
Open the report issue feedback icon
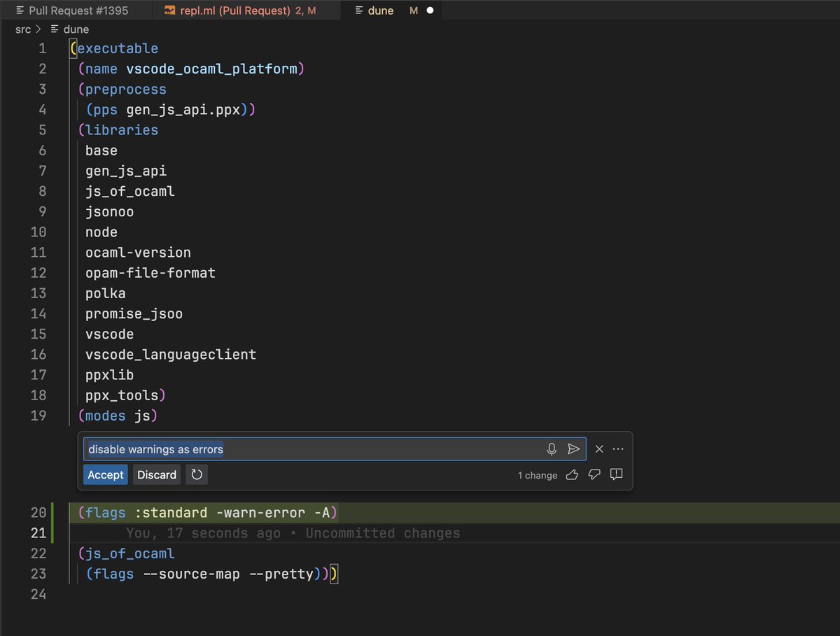click(x=616, y=474)
